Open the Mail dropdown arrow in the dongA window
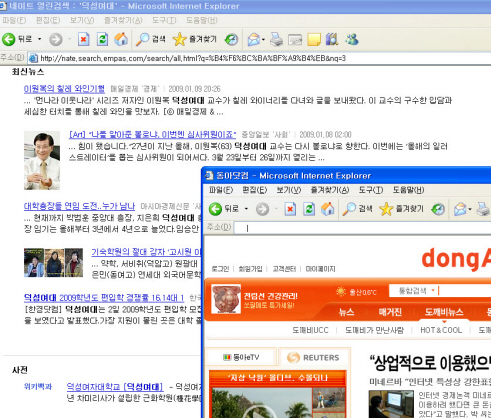The width and height of the screenshot is (491, 418). coord(470,209)
